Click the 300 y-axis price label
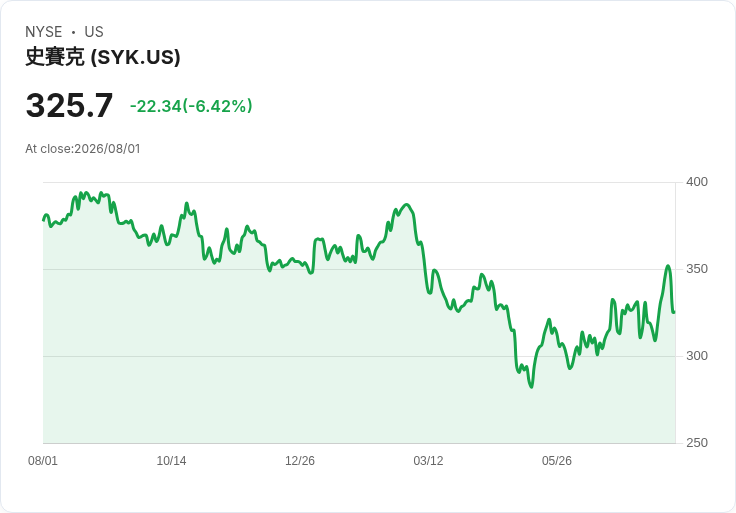This screenshot has width=736, height=513. pyautogui.click(x=697, y=356)
